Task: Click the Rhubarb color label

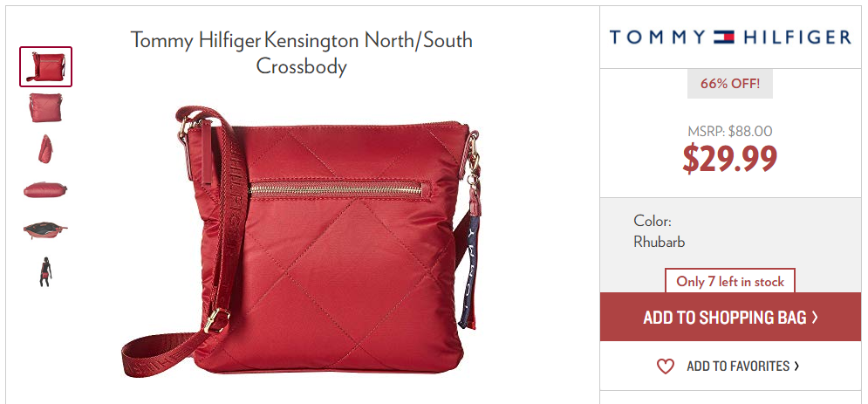Action: [660, 242]
